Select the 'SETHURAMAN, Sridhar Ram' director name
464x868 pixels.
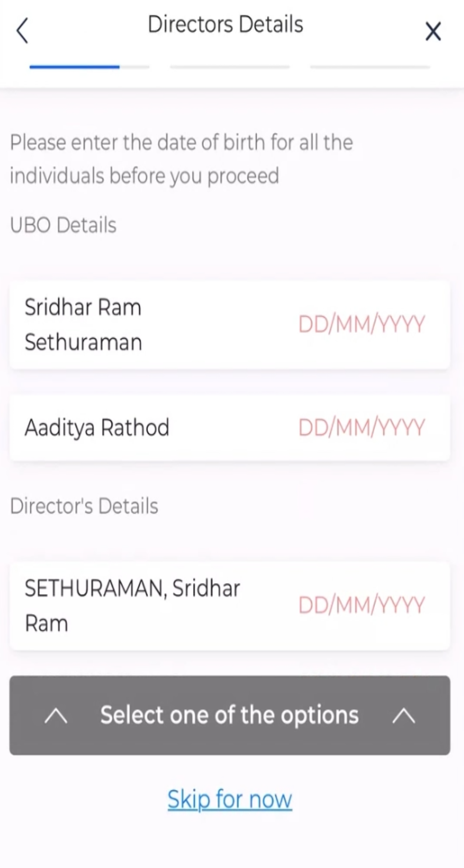[132, 605]
